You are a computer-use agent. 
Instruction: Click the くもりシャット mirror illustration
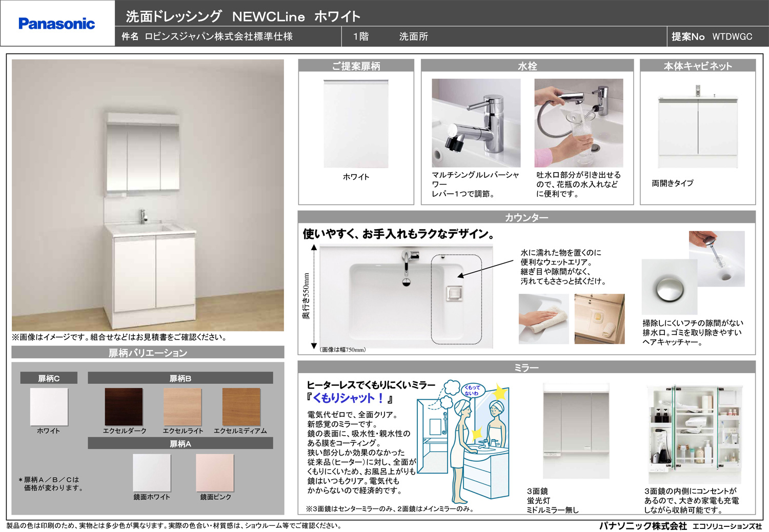(x=463, y=442)
